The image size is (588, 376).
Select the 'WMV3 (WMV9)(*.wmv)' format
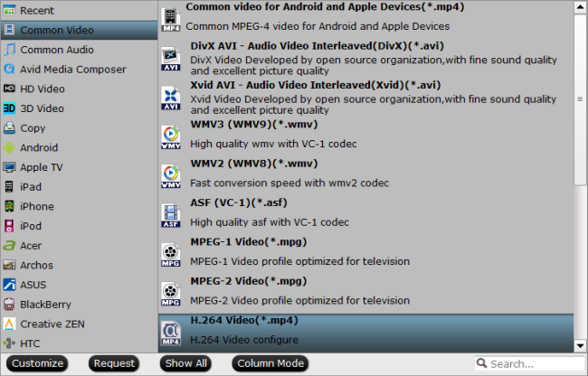point(366,137)
